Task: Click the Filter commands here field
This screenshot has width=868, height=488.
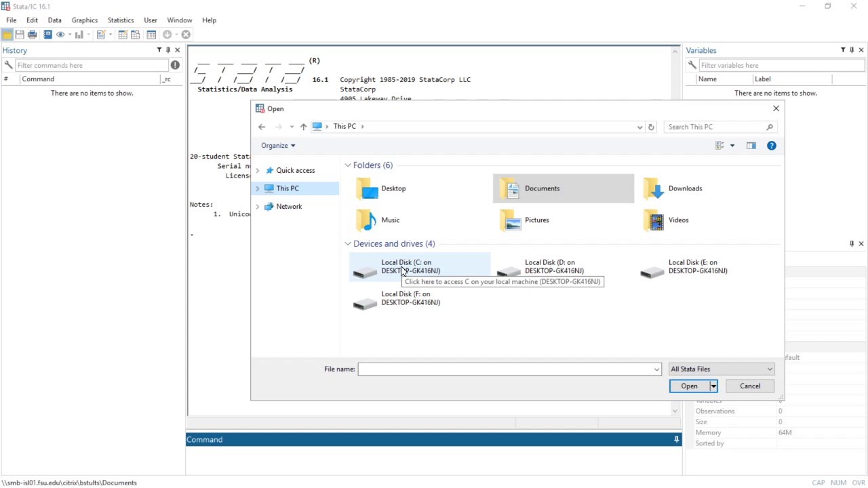Action: [92, 65]
